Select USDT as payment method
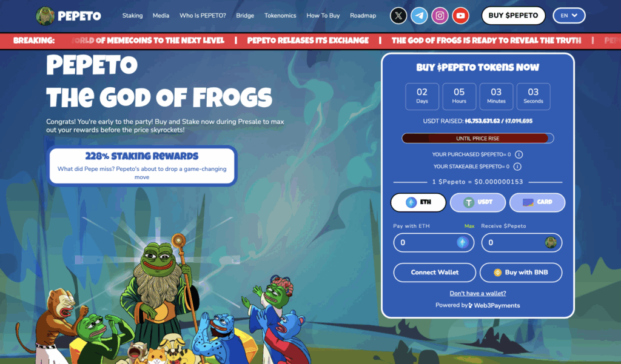621x364 pixels. tap(478, 202)
